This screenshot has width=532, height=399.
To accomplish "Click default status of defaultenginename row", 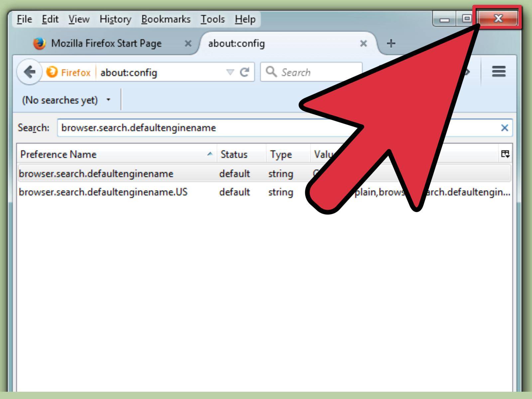I will click(234, 174).
